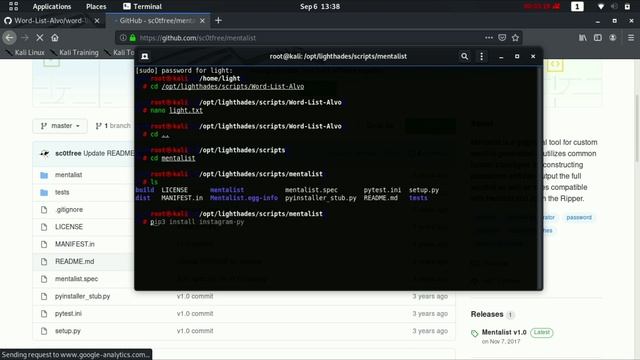Select the GitHub sc0tfree/mentalist tab
Screen dimensions: 640x360
click(x=157, y=20)
